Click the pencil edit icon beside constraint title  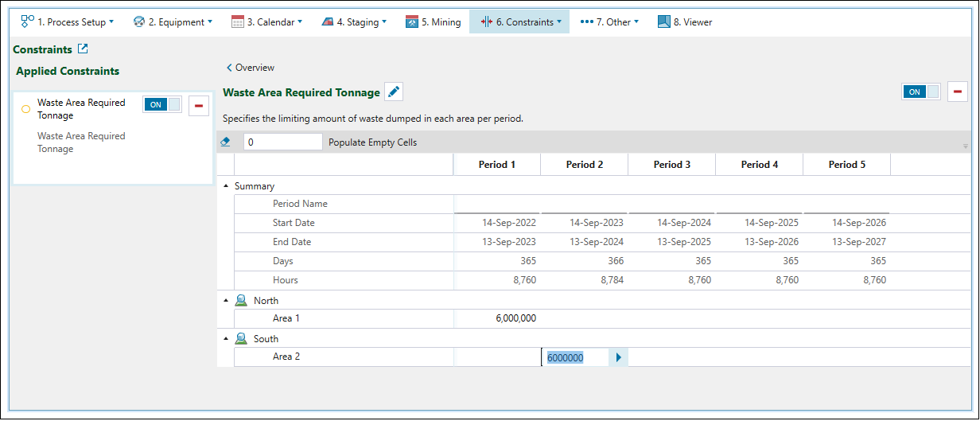pyautogui.click(x=394, y=92)
